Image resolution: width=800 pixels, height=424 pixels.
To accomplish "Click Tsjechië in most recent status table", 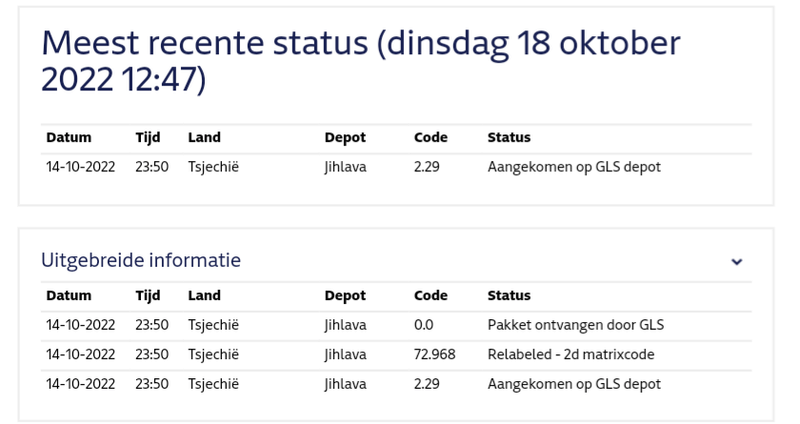I will tap(213, 167).
